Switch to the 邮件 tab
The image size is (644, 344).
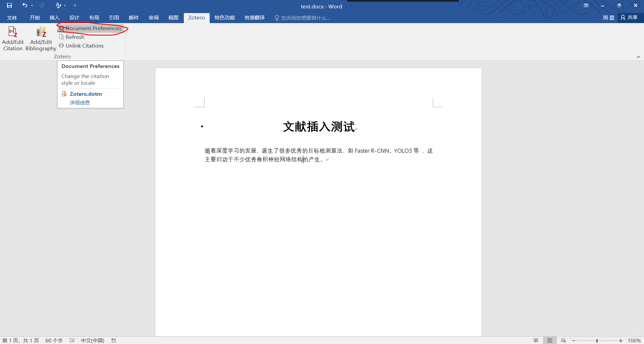tap(133, 18)
